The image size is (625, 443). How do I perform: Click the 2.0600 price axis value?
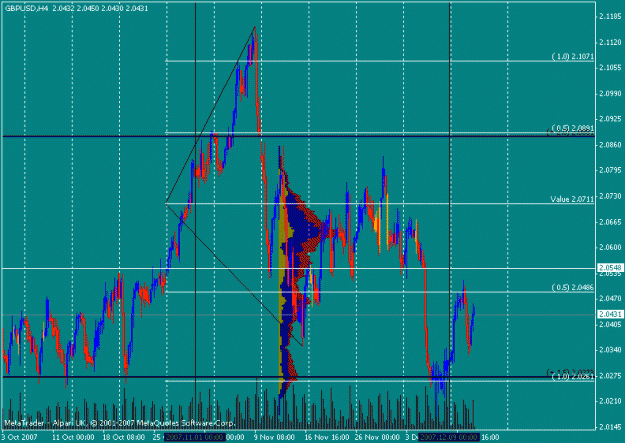(610, 247)
